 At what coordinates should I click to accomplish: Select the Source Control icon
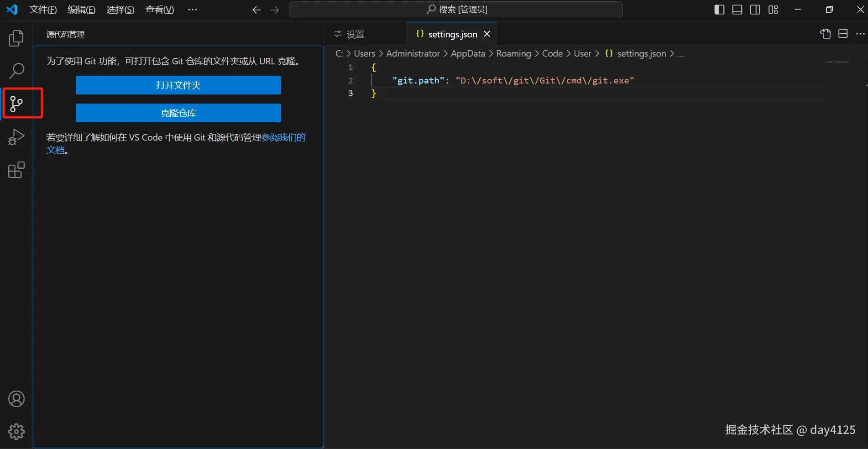[x=16, y=104]
